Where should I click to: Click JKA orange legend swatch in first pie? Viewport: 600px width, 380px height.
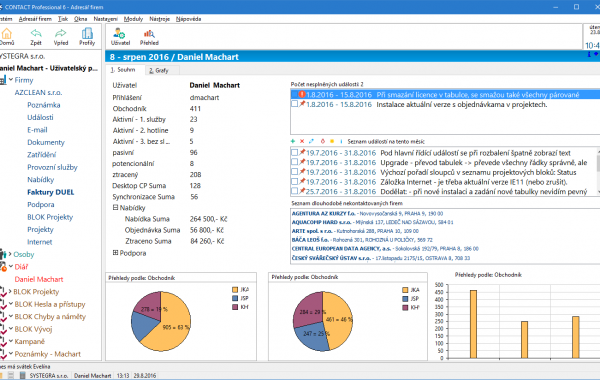[235, 290]
